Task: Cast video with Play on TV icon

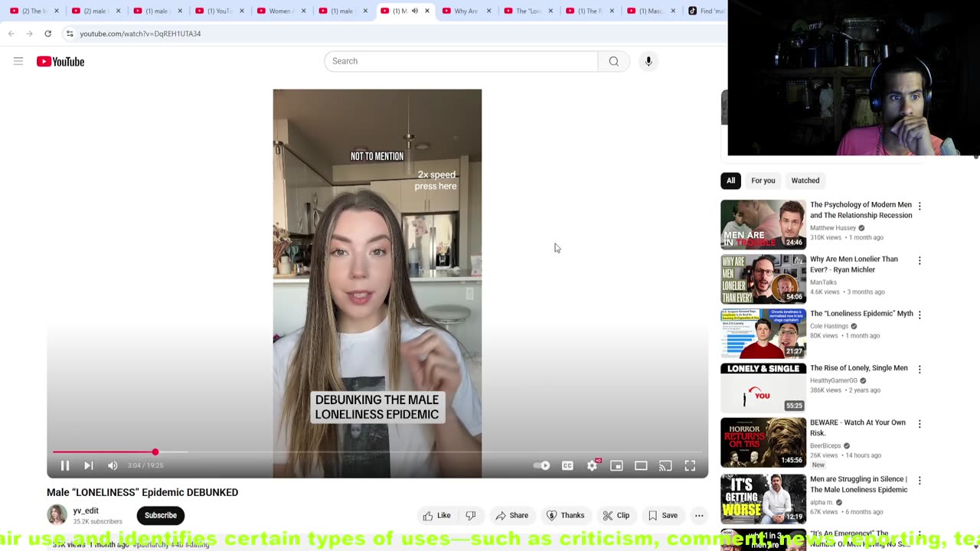Action: pyautogui.click(x=665, y=465)
